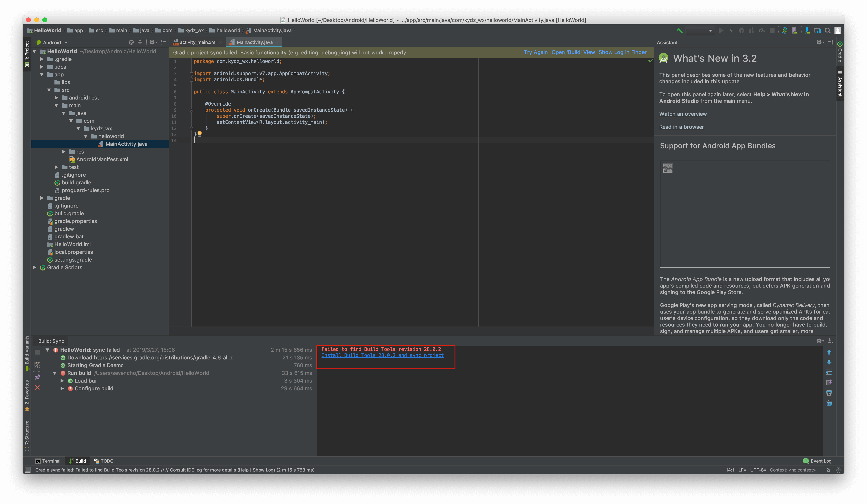Toggle the Gradle side tool button
Image resolution: width=867 pixels, height=504 pixels.
tap(840, 52)
